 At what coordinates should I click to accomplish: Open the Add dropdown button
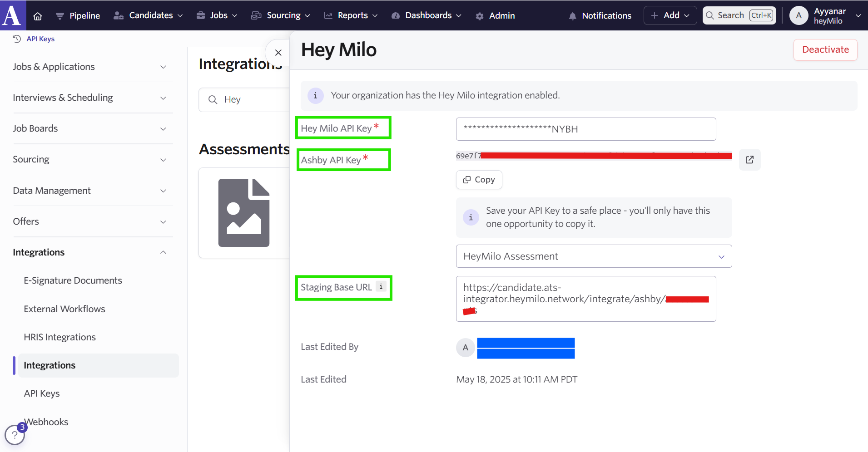click(x=670, y=16)
